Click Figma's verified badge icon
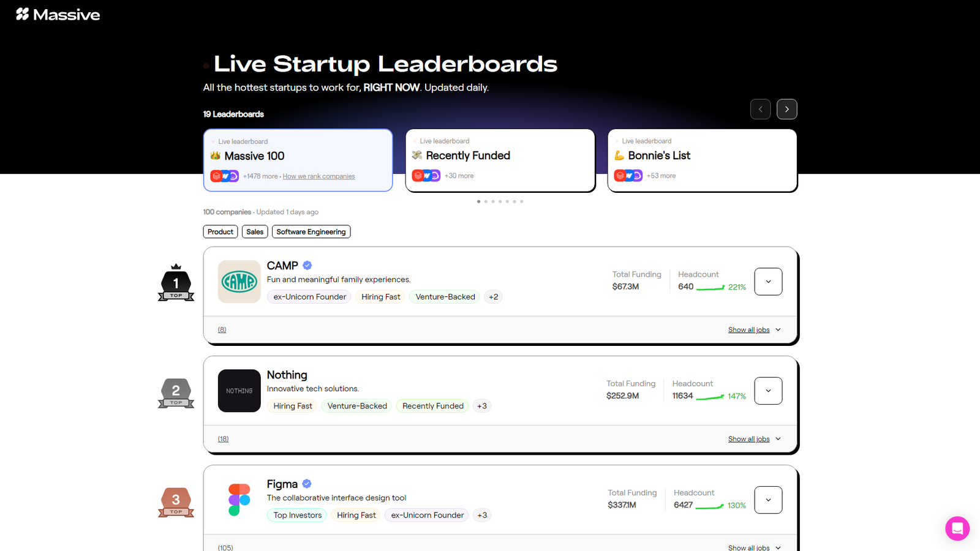This screenshot has width=980, height=551. [307, 484]
